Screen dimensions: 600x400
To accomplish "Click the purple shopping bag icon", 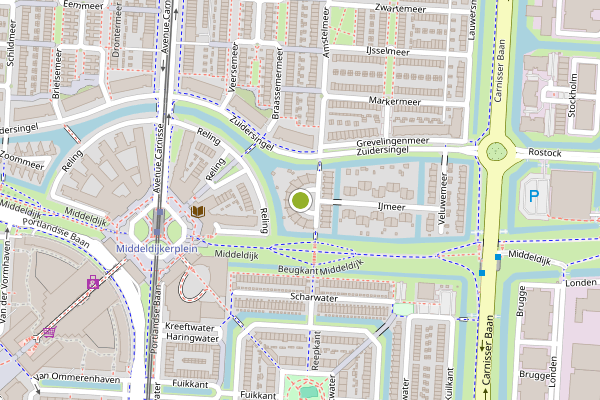I will 93,282.
